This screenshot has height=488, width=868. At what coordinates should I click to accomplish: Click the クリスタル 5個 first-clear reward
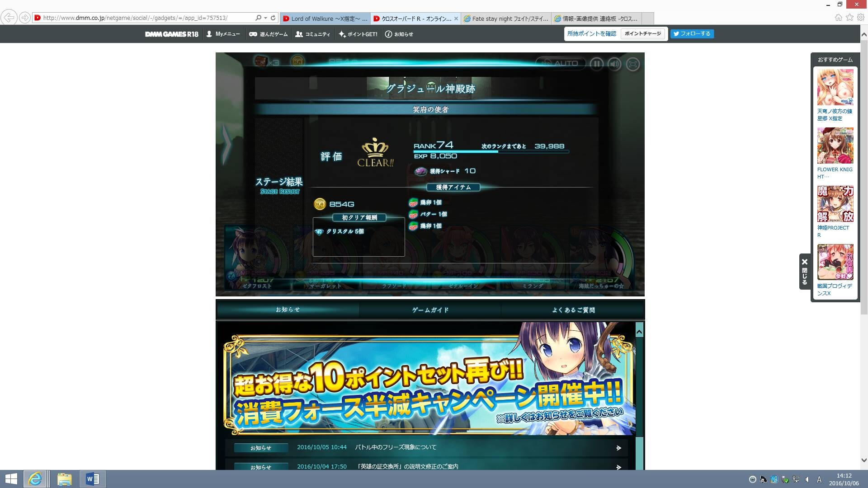[340, 231]
